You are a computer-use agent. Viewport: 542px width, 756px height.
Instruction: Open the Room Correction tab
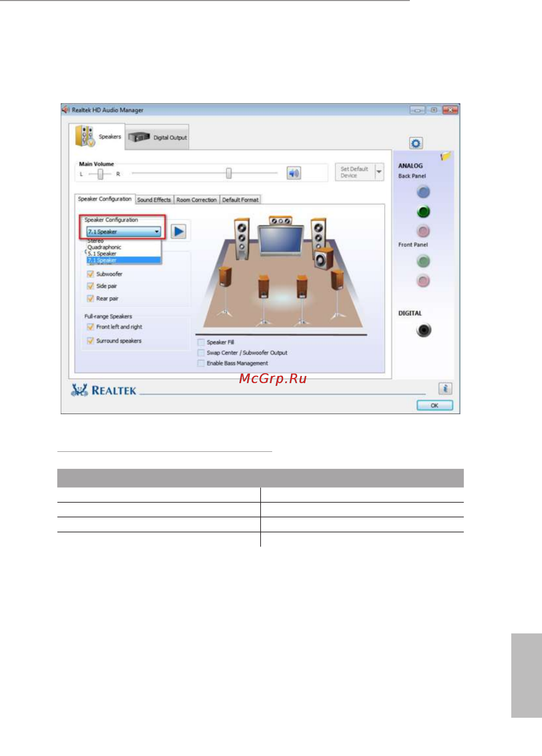[196, 200]
